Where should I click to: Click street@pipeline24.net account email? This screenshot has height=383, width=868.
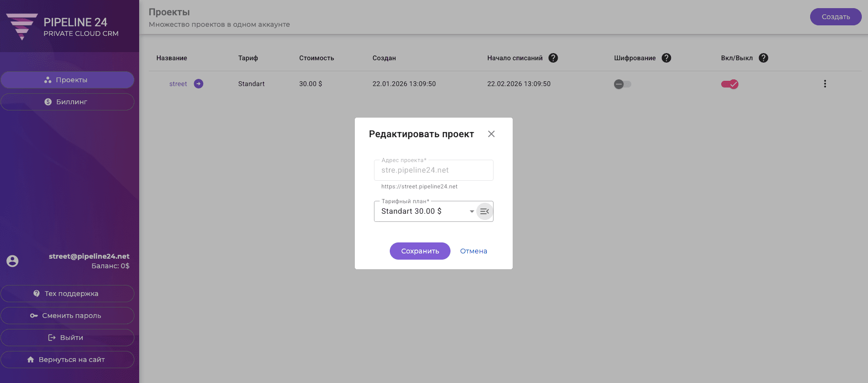pos(89,256)
